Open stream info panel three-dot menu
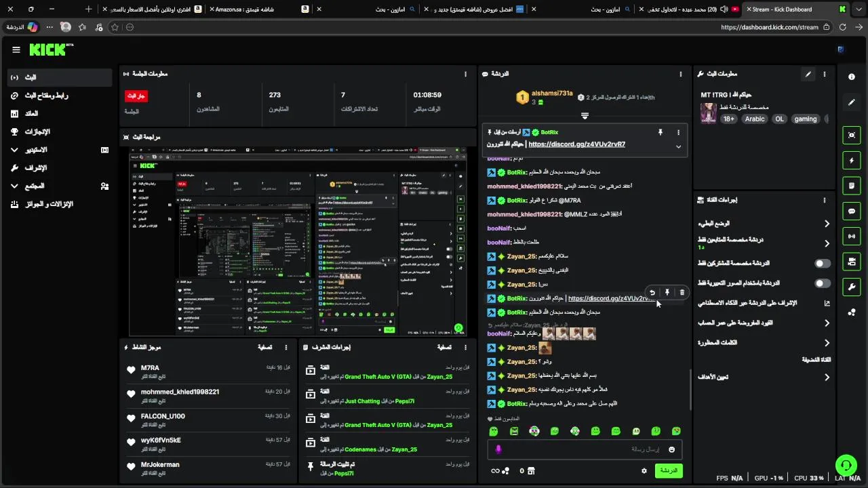This screenshot has width=868, height=488. [825, 74]
